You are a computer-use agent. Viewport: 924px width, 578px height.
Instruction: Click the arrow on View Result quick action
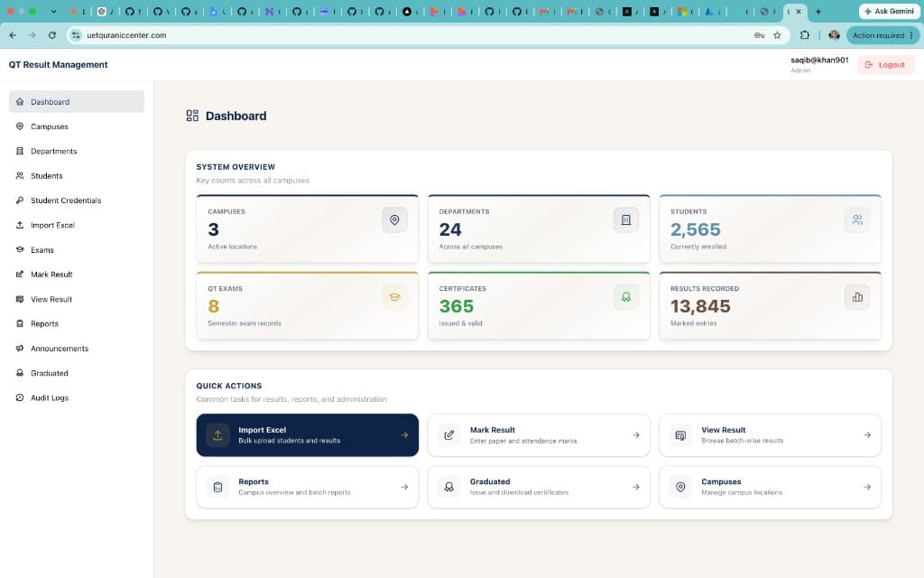coord(867,435)
